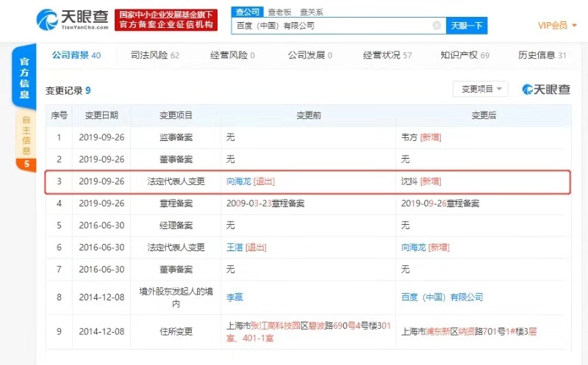
Task: Click 沈抖 in the 变更后 column
Action: 409,181
